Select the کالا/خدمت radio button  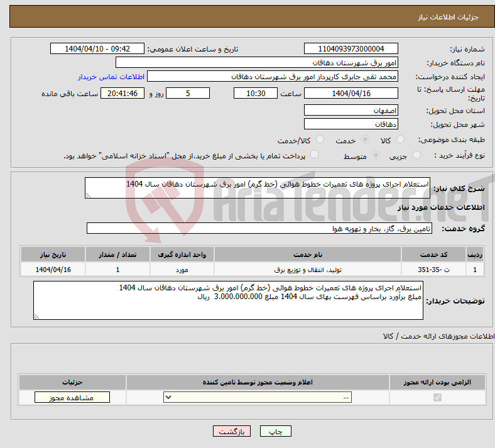click(x=320, y=139)
